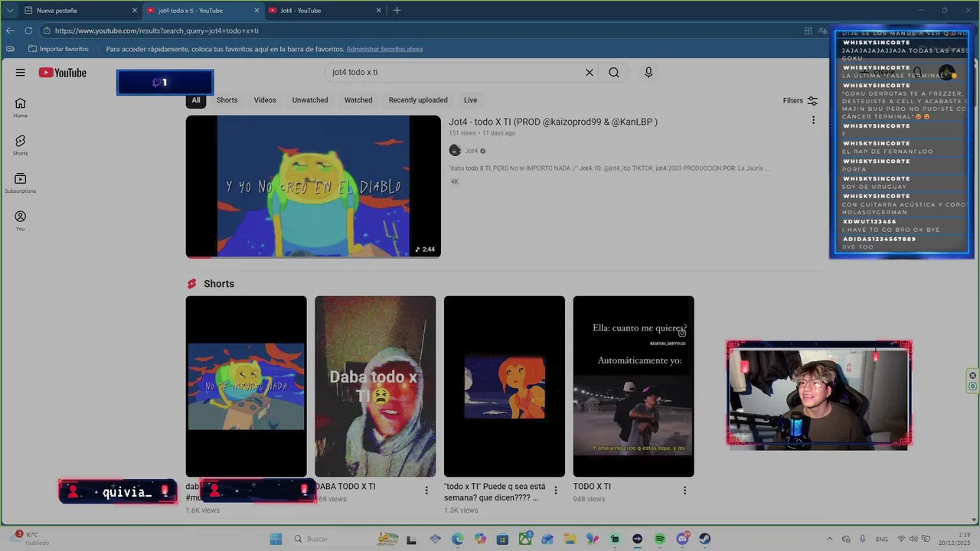This screenshot has width=980, height=551.
Task: Select the Recently uploaded filter chip
Action: [418, 100]
